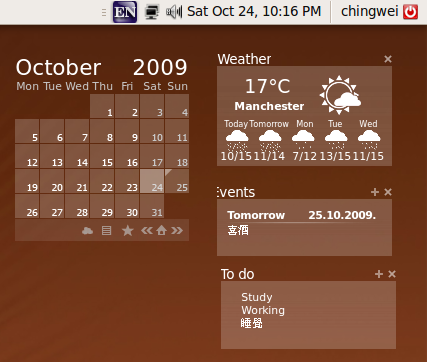Image resolution: width=427 pixels, height=362 pixels.
Task: Click the EN input method indicator
Action: click(x=125, y=12)
